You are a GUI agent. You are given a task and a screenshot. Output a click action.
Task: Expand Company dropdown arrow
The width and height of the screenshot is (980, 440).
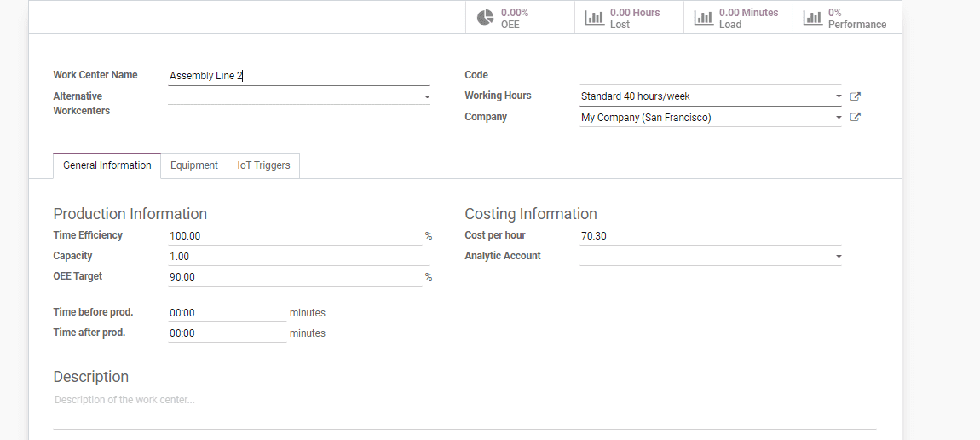(839, 118)
